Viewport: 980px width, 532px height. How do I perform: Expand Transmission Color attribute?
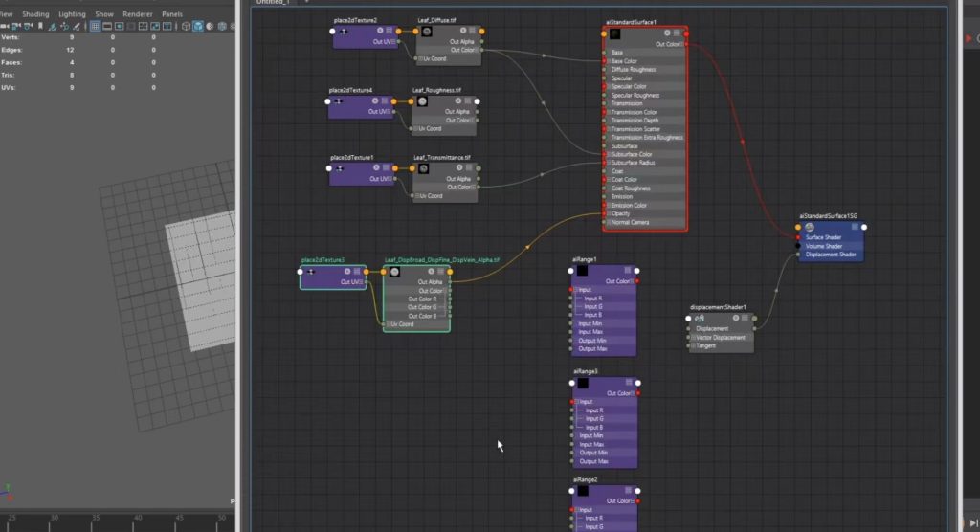[x=609, y=112]
